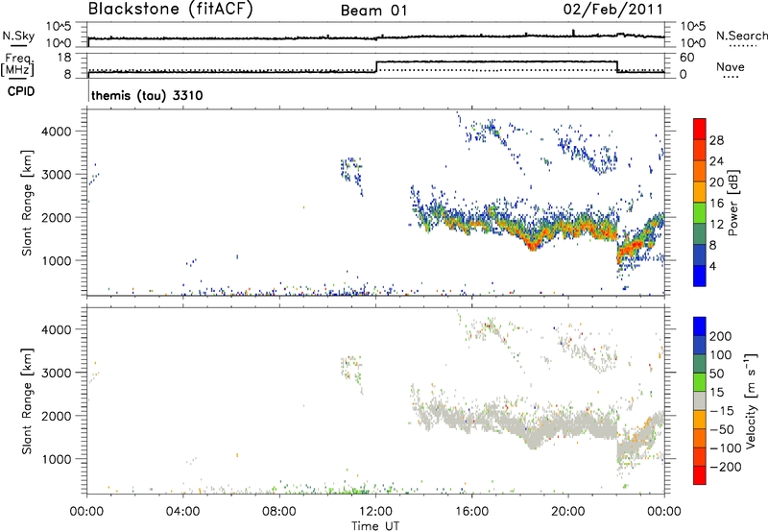768x532 pixels.
Task: Click the 3000 km tick on power panel
Action: 56,175
